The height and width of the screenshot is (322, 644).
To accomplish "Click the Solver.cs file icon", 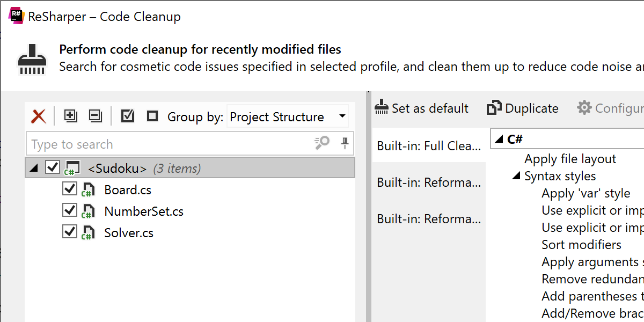I will [x=88, y=233].
